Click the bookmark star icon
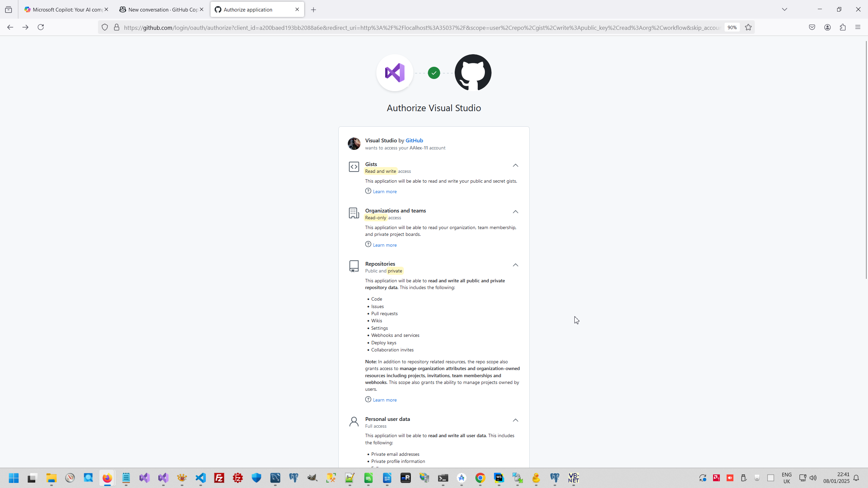This screenshot has width=868, height=488. 748,27
